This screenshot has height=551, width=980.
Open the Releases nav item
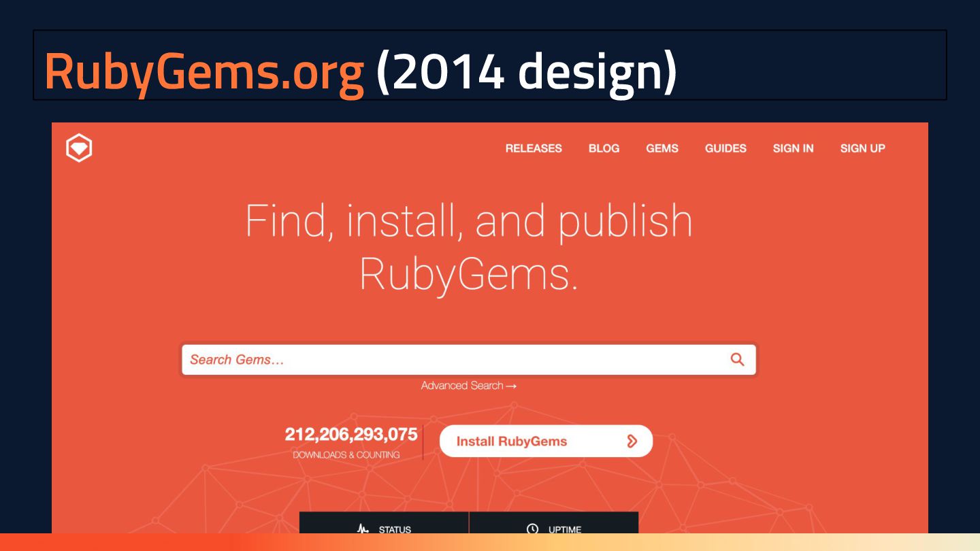click(x=534, y=148)
